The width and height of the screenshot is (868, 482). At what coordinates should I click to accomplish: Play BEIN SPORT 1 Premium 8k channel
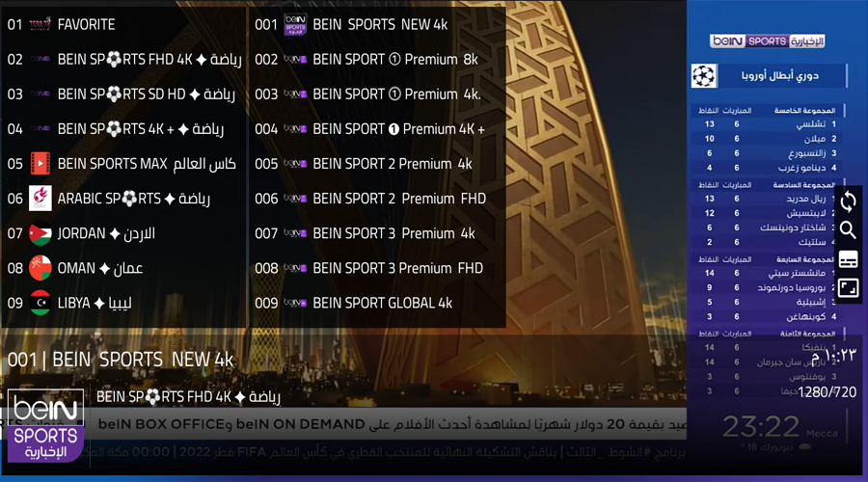(x=377, y=59)
